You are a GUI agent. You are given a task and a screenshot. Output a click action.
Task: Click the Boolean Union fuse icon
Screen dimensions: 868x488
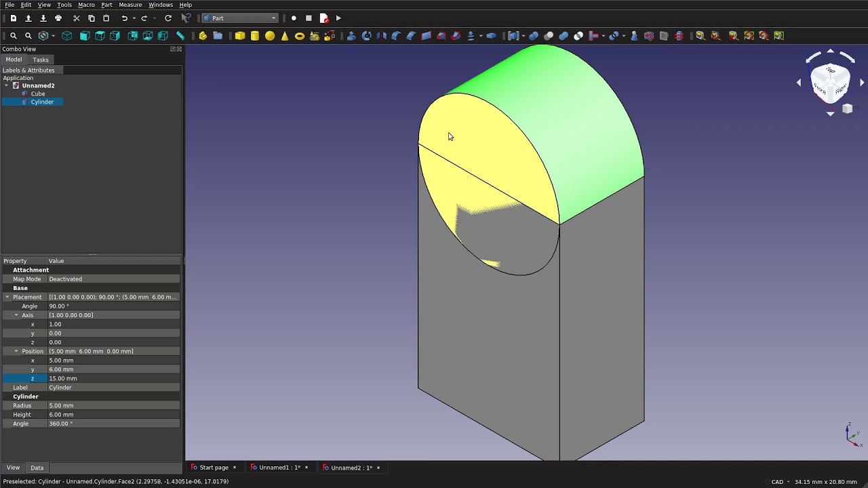[x=564, y=36]
